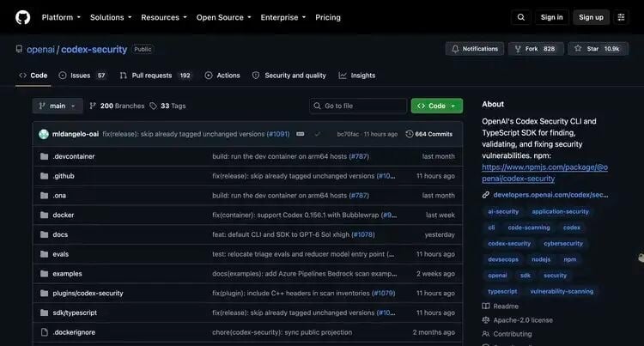Click the graph icon on Insights tab
This screenshot has width=644, height=346.
343,76
